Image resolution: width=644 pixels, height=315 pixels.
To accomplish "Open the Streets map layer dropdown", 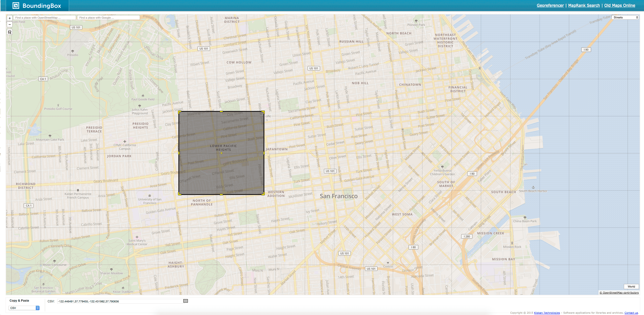I will coord(625,17).
